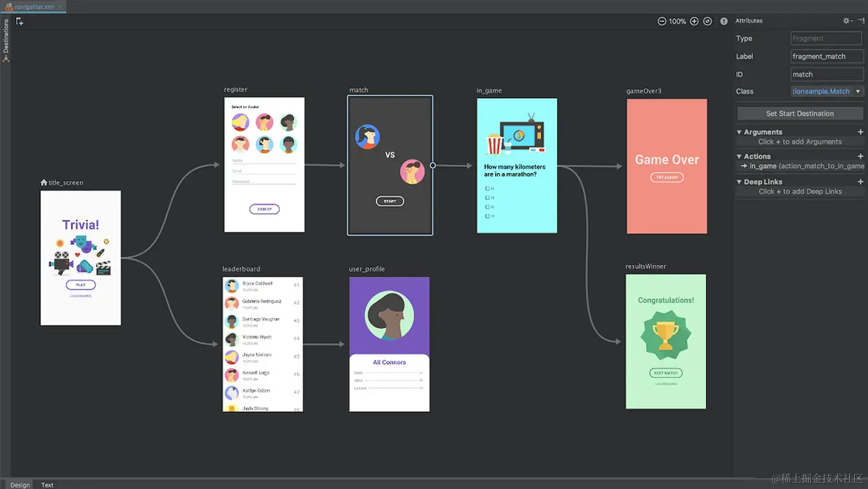The image size is (868, 489).
Task: Hide the Attributes panel with the arrow icon
Action: 861,21
